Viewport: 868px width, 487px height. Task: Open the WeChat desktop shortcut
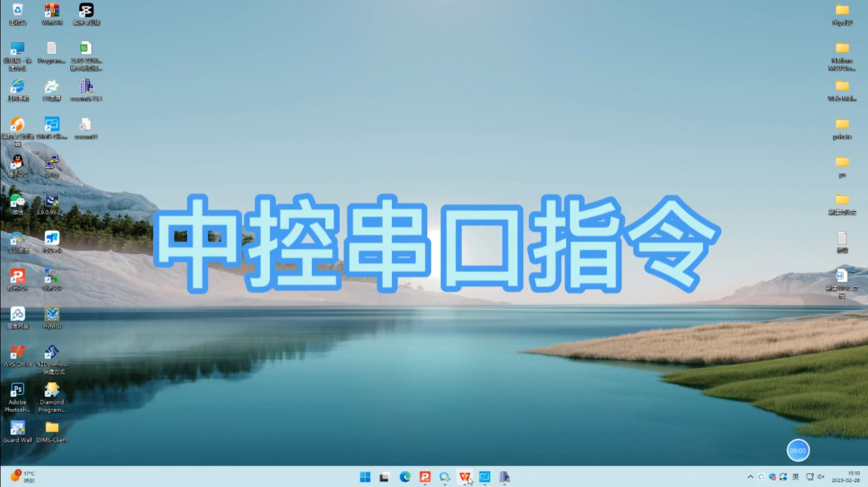17,202
